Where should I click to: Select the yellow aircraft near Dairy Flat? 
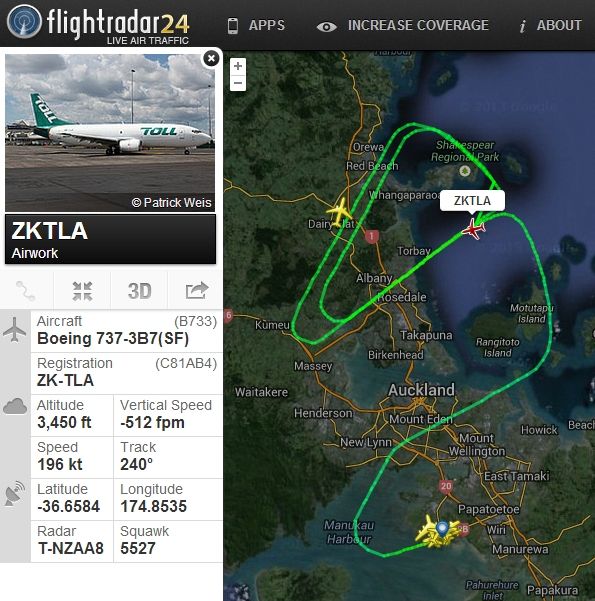339,212
